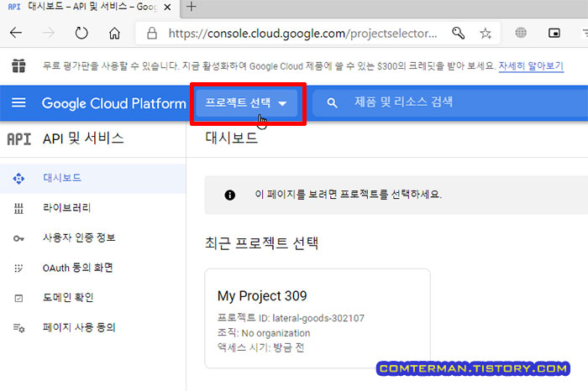Click the browser forward arrow
The width and height of the screenshot is (588, 391).
pyautogui.click(x=49, y=33)
